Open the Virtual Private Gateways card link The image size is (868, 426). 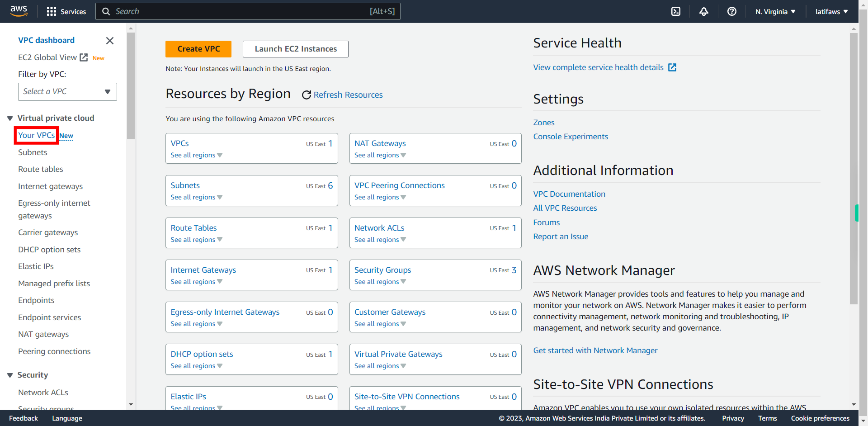(x=398, y=354)
